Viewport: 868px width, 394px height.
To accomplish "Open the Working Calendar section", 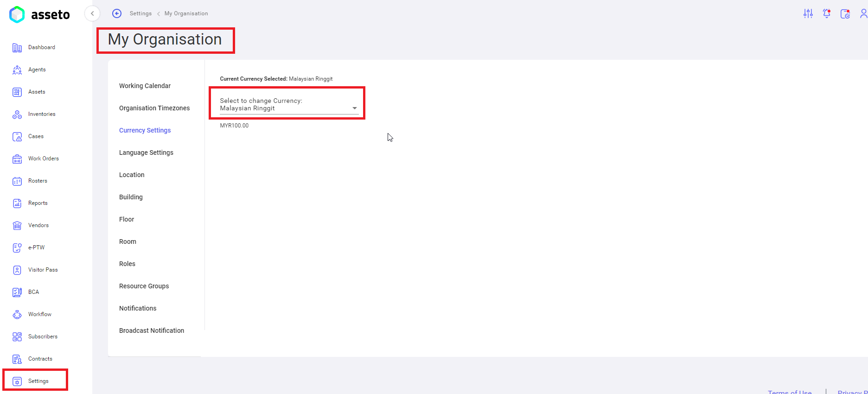I will (x=145, y=86).
